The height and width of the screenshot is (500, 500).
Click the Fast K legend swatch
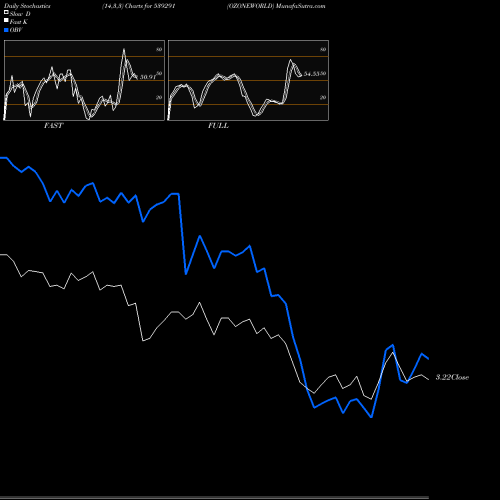point(6,21)
